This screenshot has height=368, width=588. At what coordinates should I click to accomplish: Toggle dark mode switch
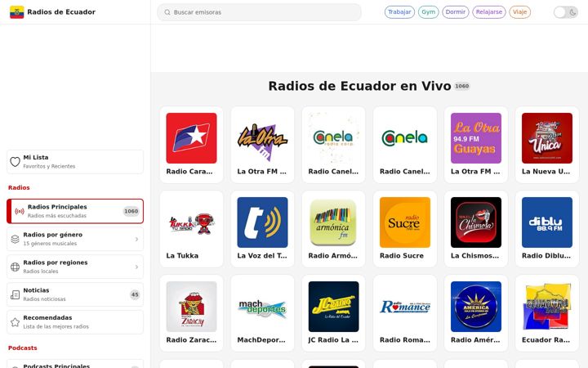point(565,12)
